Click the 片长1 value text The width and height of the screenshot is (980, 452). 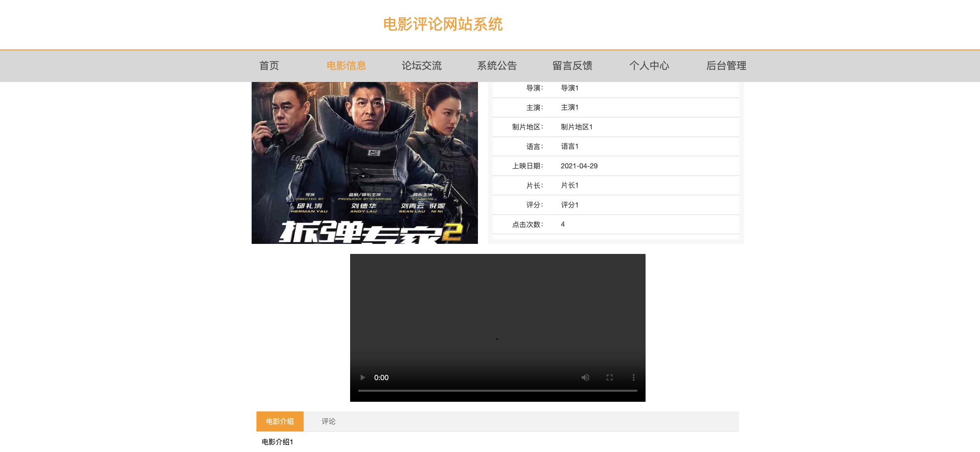(x=570, y=185)
